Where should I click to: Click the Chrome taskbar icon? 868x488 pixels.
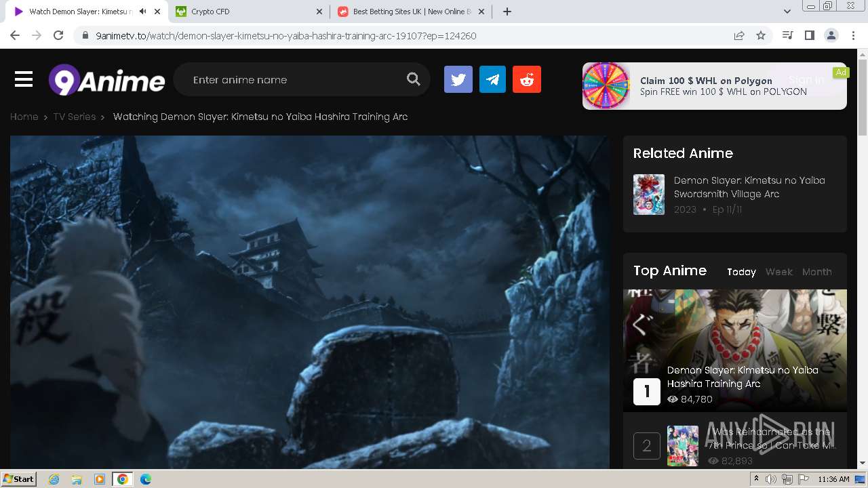click(x=123, y=479)
